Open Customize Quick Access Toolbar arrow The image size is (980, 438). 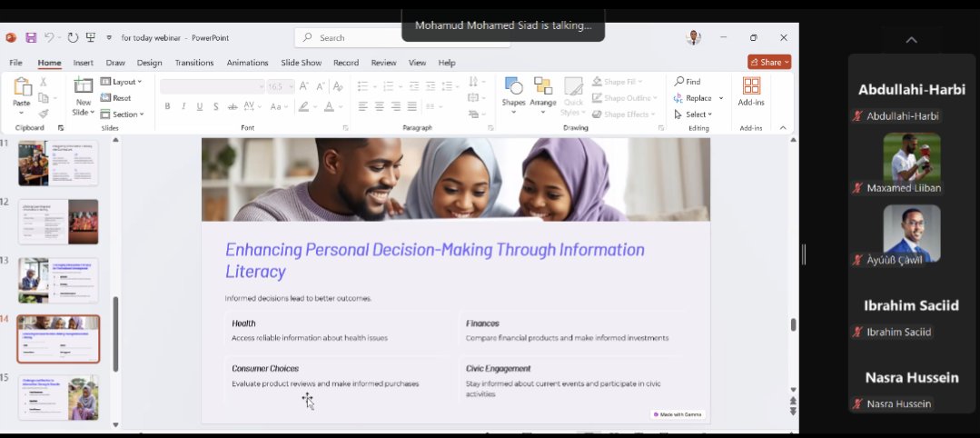point(109,37)
